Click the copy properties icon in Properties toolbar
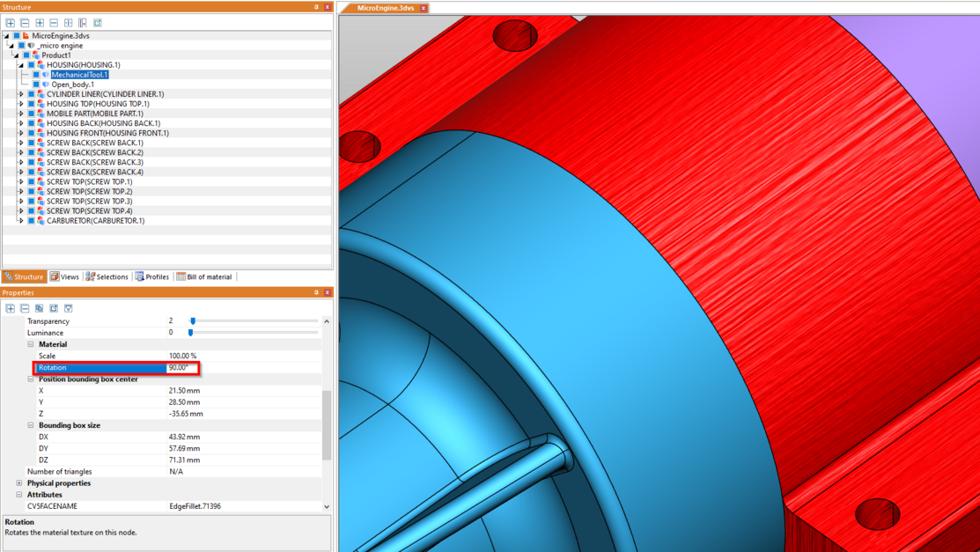 (x=40, y=308)
